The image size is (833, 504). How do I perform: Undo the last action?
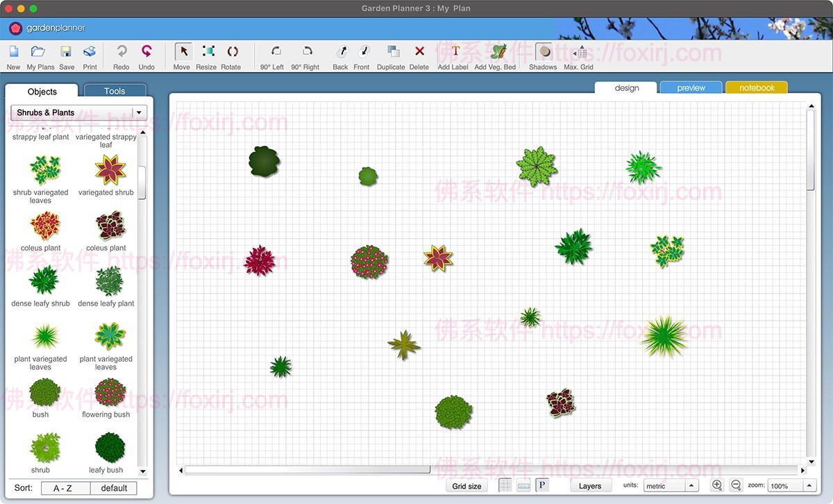point(146,52)
